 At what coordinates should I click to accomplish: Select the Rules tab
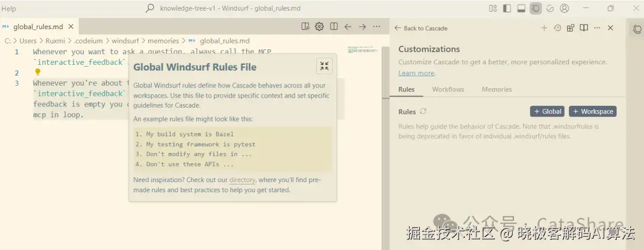pos(406,89)
